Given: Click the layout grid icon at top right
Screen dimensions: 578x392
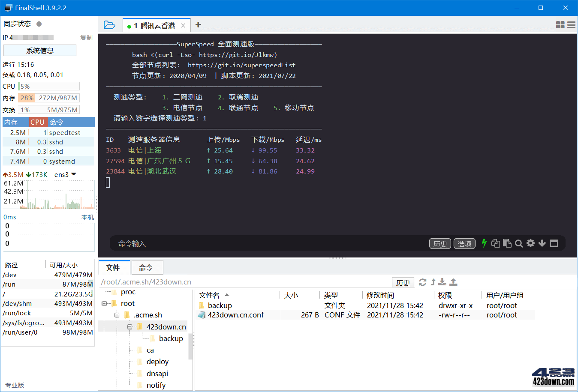Looking at the screenshot, I should tap(560, 25).
